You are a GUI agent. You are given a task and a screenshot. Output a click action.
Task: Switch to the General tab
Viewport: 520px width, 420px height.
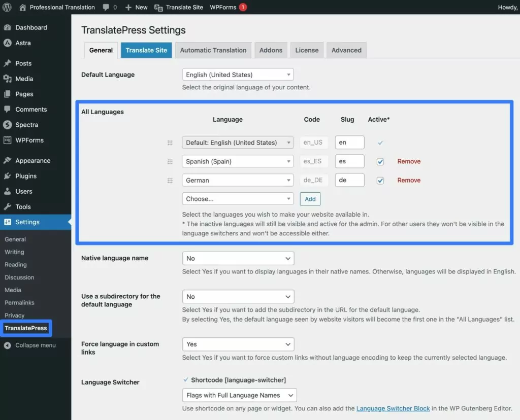coord(101,50)
